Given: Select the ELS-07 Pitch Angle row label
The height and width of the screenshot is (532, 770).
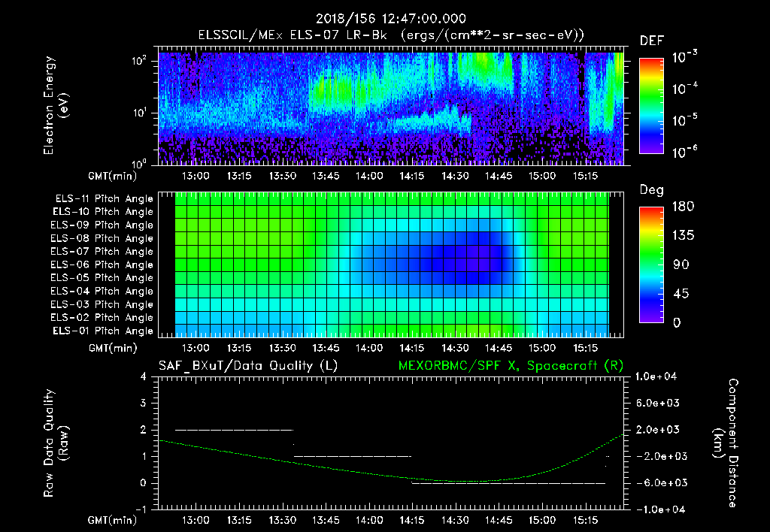Looking at the screenshot, I should [102, 251].
